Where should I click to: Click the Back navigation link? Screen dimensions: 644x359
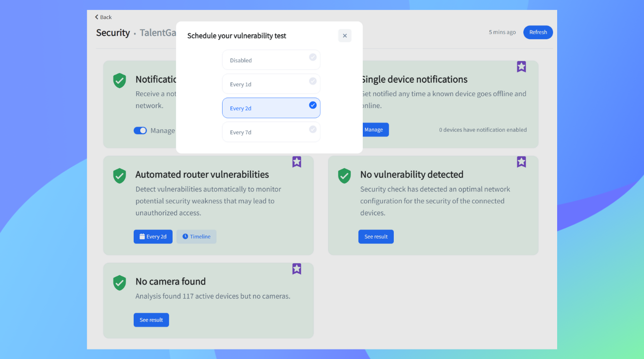pos(103,16)
